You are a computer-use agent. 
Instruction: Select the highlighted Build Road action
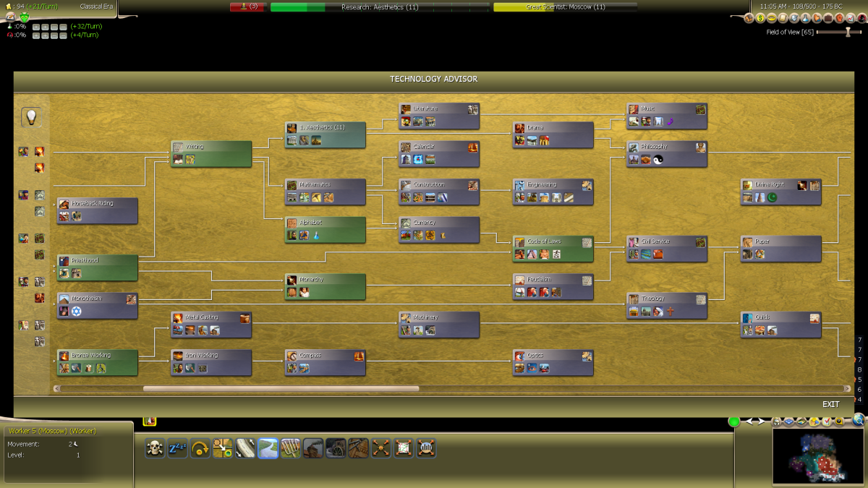268,448
